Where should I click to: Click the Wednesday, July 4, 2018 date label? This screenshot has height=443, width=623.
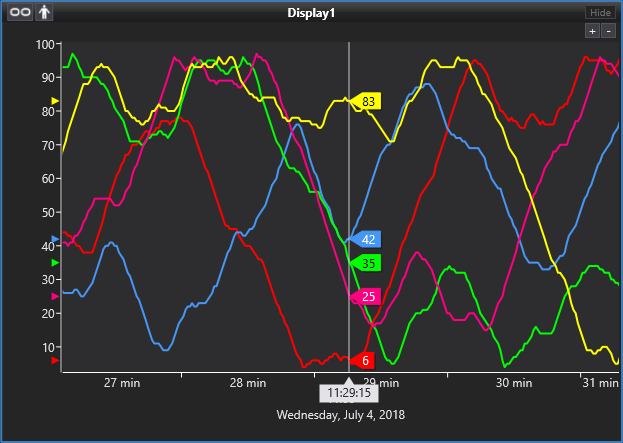(x=340, y=414)
